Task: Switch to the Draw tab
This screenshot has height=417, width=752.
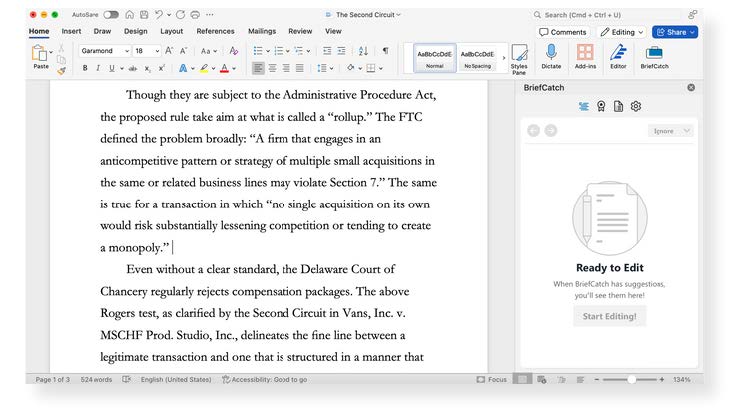Action: 102,31
